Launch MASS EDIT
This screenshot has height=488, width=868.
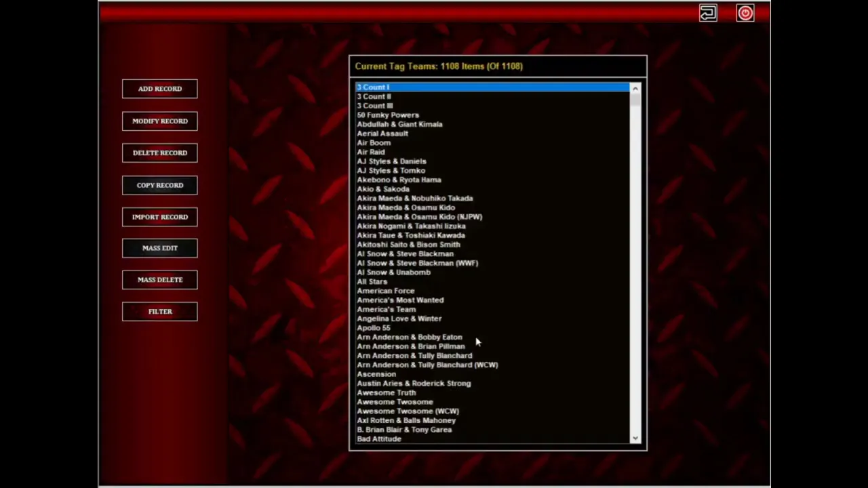[160, 248]
